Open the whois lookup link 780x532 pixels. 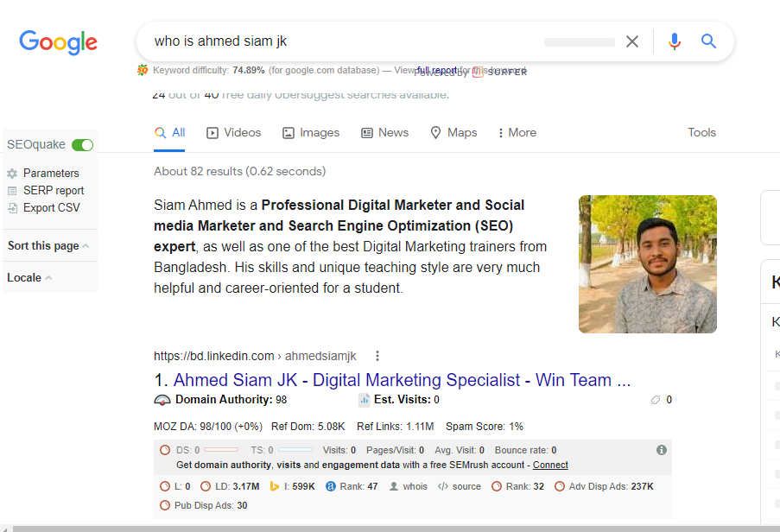click(x=408, y=486)
